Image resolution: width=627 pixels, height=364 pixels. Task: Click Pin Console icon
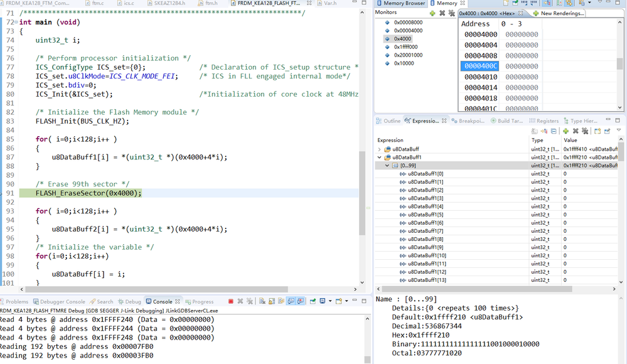(313, 301)
